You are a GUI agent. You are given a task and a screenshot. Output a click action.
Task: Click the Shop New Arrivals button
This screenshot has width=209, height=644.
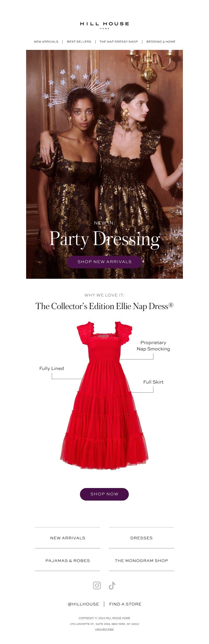(104, 262)
